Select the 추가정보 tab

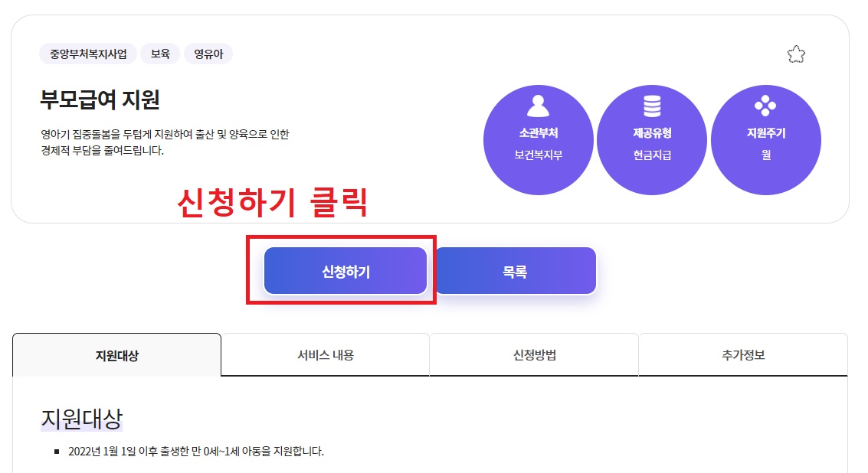(742, 354)
